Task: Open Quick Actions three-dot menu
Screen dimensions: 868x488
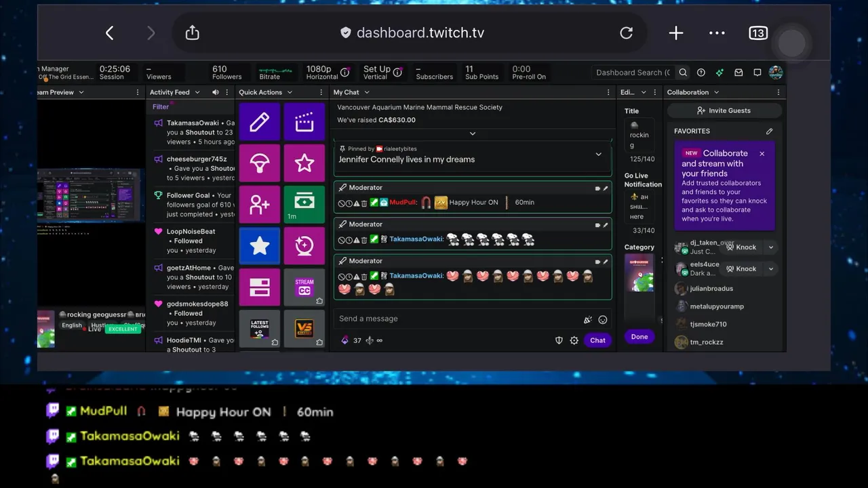Action: pos(322,92)
